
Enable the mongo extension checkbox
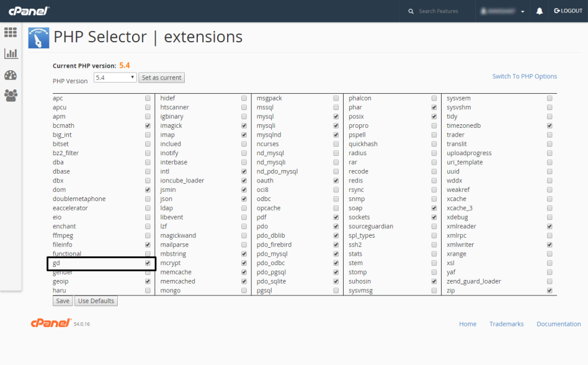coord(244,291)
